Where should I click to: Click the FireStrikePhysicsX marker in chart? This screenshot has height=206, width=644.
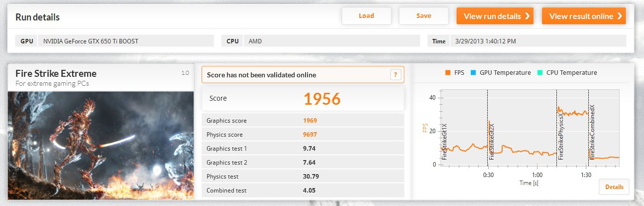pos(561,136)
